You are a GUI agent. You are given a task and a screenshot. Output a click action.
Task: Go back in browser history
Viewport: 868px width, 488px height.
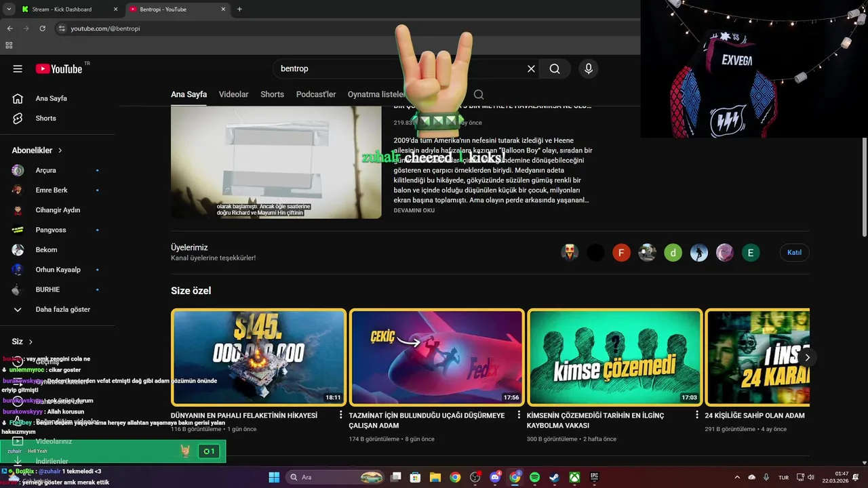(9, 28)
